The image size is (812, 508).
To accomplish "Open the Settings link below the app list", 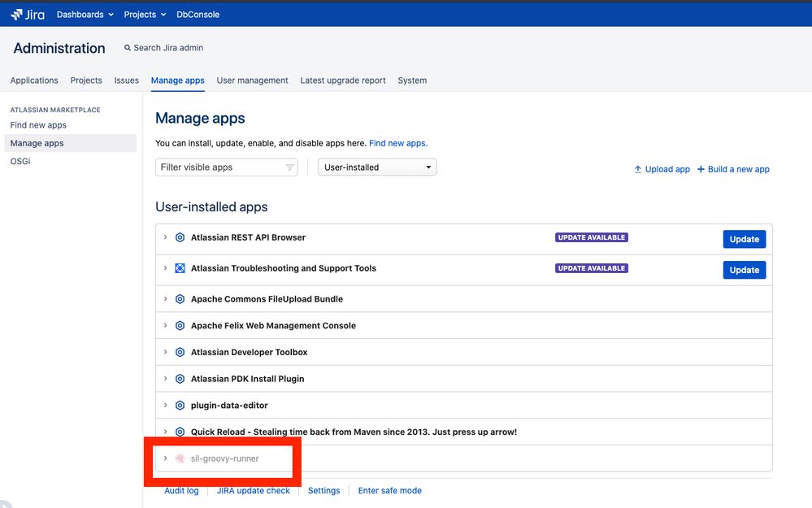I will coord(324,490).
